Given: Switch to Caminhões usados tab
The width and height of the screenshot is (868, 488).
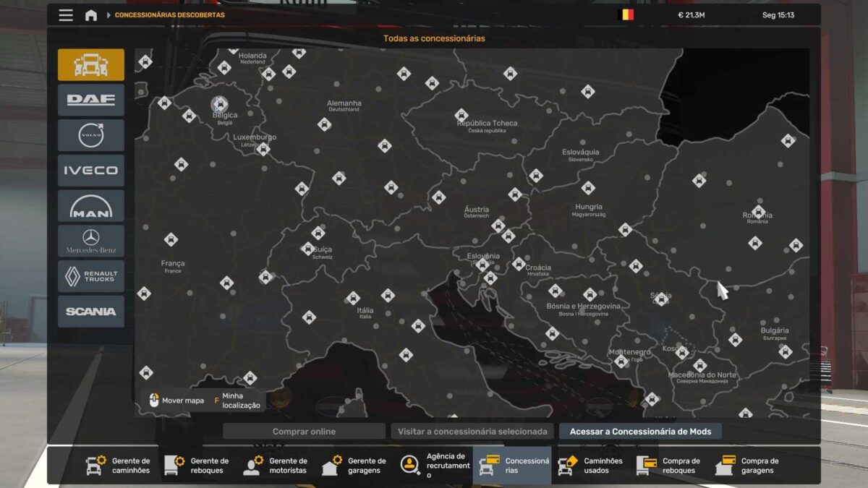Looking at the screenshot, I should pyautogui.click(x=592, y=466).
